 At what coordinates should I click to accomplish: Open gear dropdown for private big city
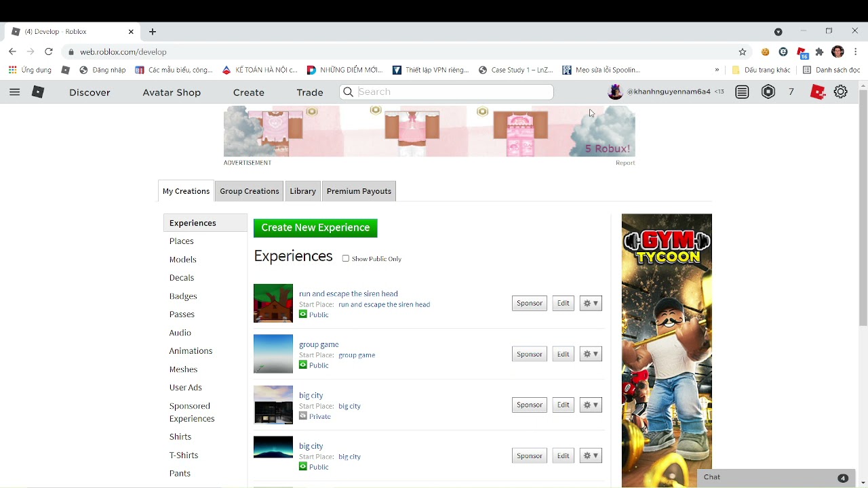591,405
